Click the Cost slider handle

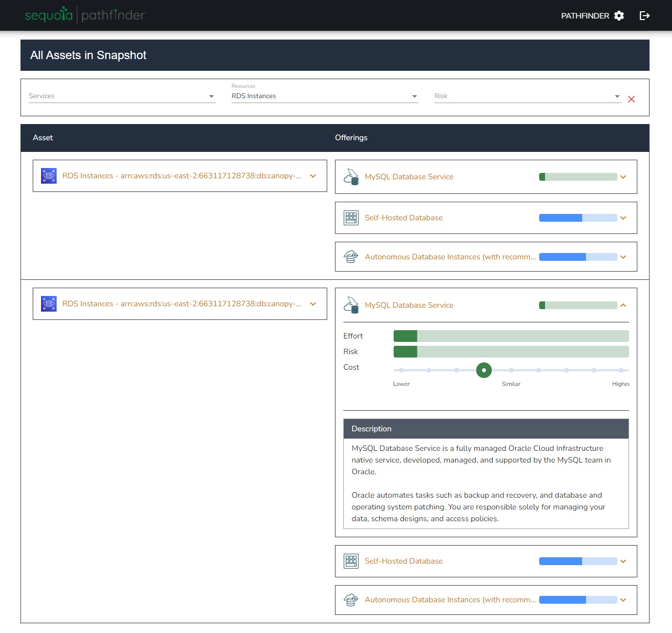483,370
